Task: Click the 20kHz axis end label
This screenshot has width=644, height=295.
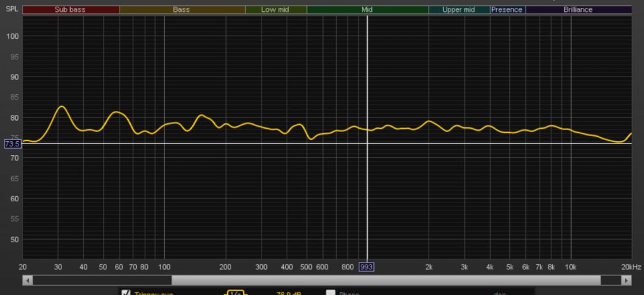Action: (630, 267)
